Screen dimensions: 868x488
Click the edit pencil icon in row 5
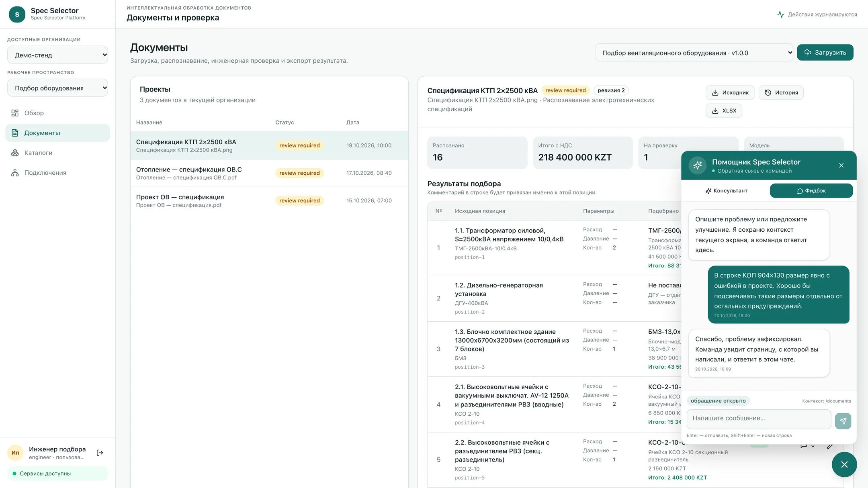pos(829,446)
